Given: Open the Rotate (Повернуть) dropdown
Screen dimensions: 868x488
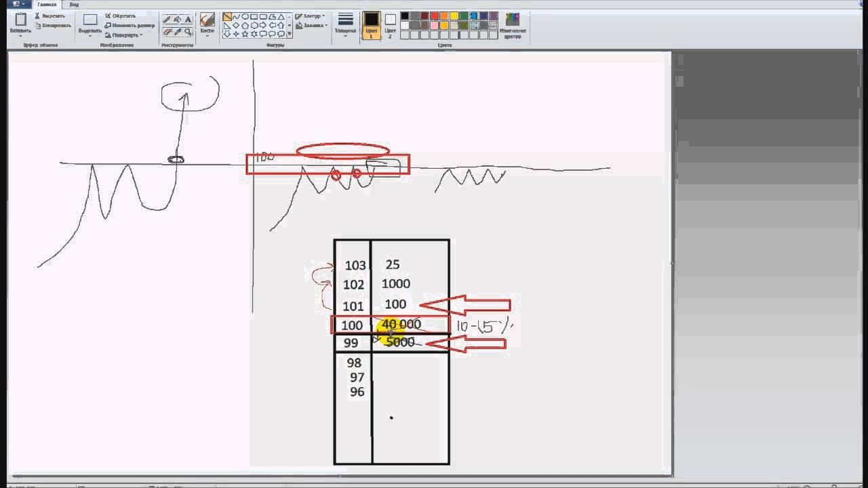Looking at the screenshot, I should click(x=124, y=35).
